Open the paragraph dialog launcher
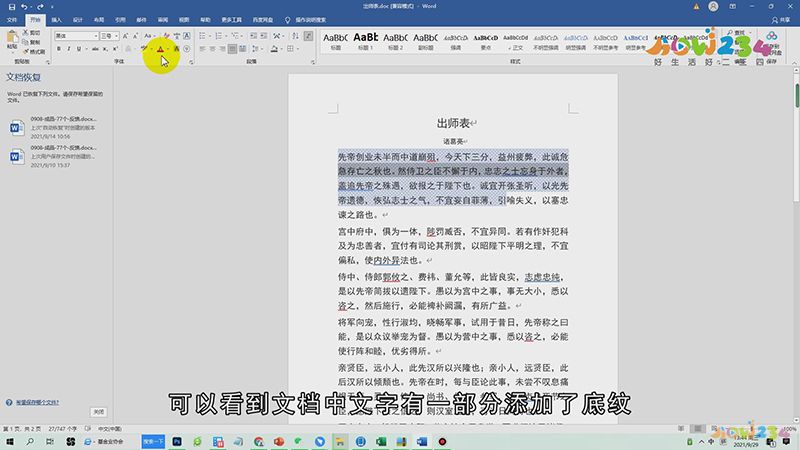 [313, 62]
